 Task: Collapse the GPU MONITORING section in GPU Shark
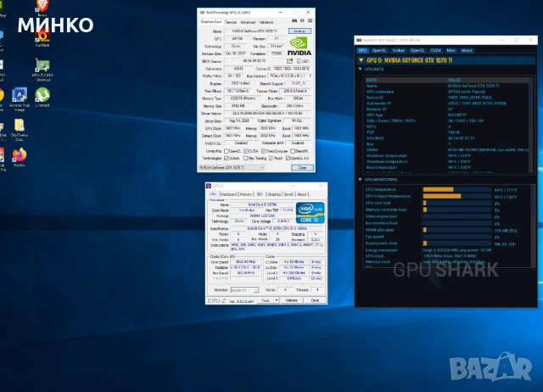[360, 180]
